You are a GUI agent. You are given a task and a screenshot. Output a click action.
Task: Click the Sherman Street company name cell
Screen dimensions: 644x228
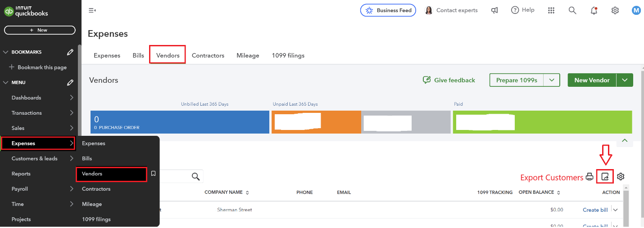tap(235, 210)
